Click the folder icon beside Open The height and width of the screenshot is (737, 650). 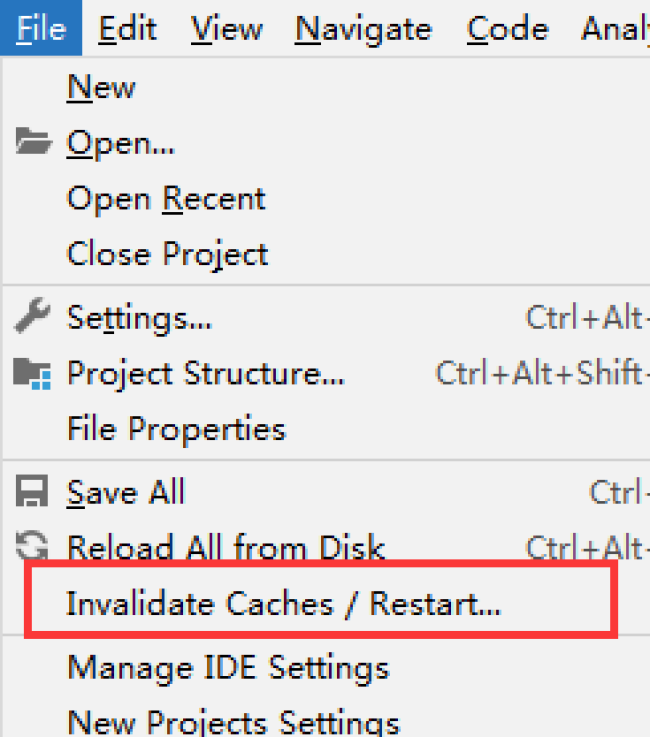(x=33, y=141)
